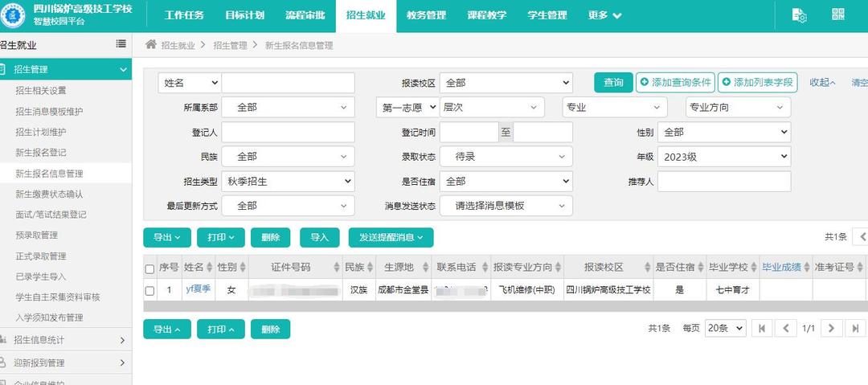Open the 更多 menu in top navigation

tap(604, 15)
